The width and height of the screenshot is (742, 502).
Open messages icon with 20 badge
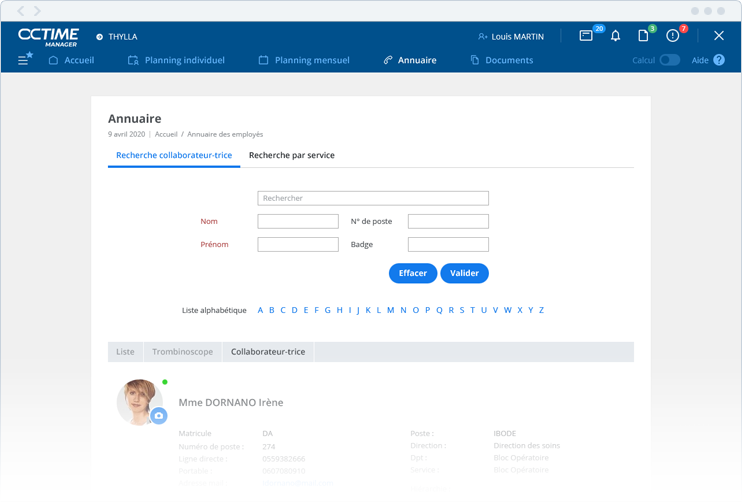[587, 36]
